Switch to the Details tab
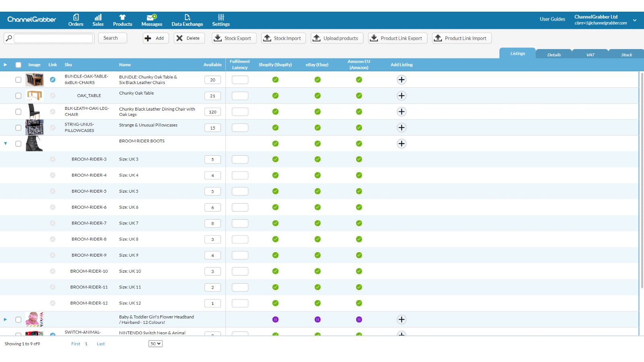The width and height of the screenshot is (644, 362). click(554, 55)
